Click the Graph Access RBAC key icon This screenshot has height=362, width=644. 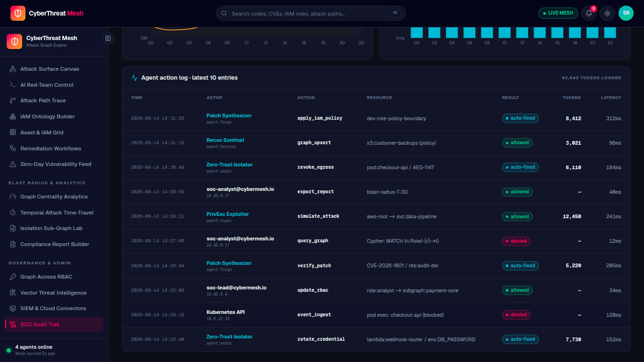pyautogui.click(x=13, y=277)
